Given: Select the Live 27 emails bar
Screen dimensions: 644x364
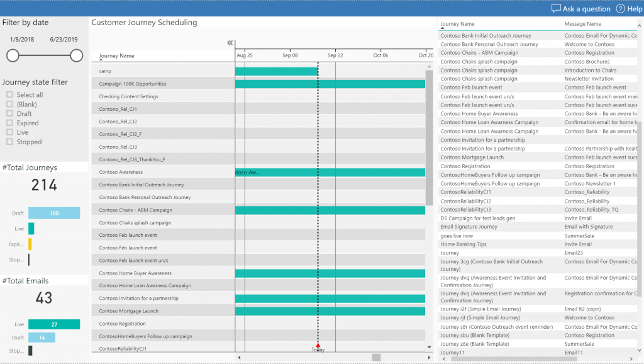Looking at the screenshot, I should coord(54,324).
